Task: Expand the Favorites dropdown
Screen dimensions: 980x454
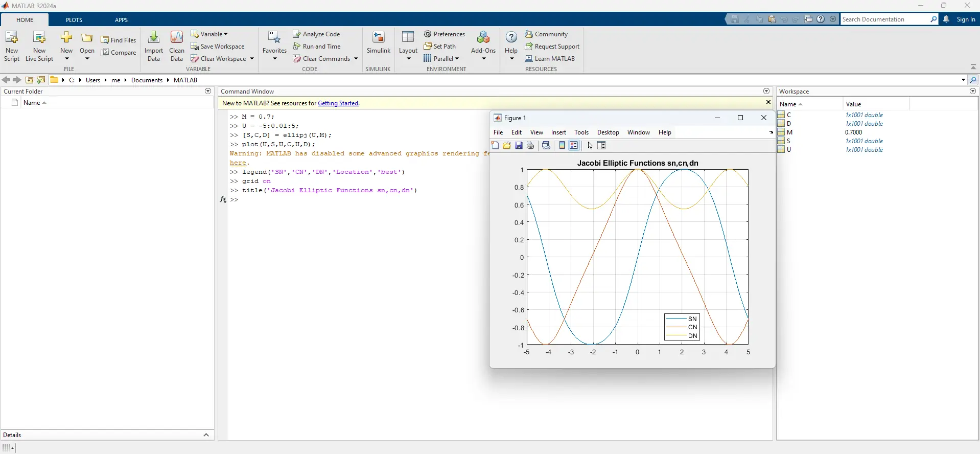Action: coord(274,58)
